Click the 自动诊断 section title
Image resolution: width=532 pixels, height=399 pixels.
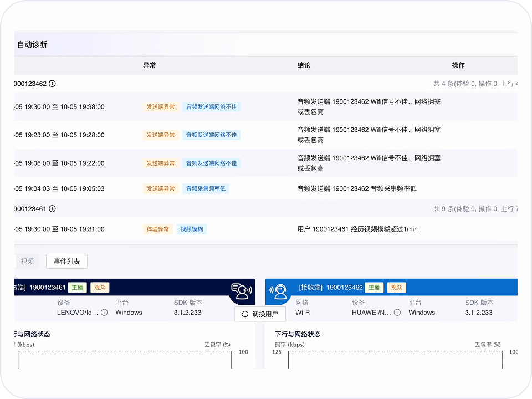point(32,44)
